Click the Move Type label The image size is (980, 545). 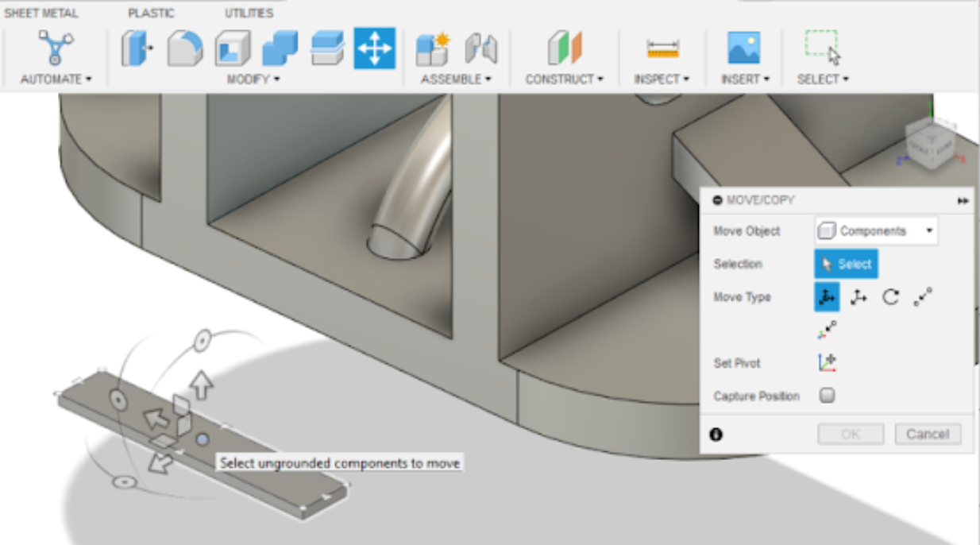tap(742, 297)
